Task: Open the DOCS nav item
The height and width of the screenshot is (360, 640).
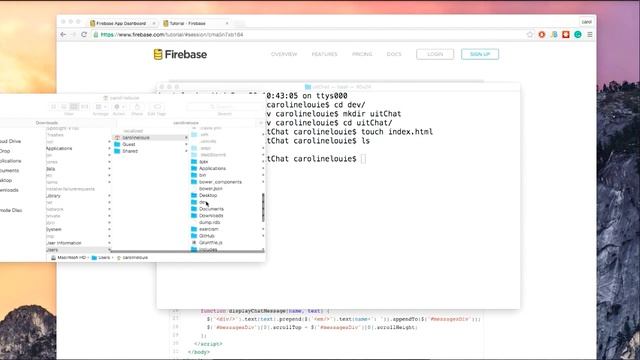Action: (x=394, y=54)
